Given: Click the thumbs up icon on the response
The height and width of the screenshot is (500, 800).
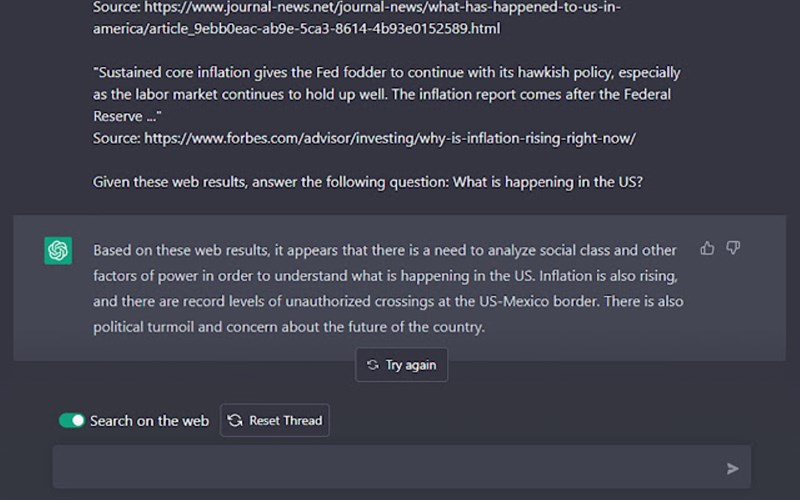Looking at the screenshot, I should click(707, 248).
